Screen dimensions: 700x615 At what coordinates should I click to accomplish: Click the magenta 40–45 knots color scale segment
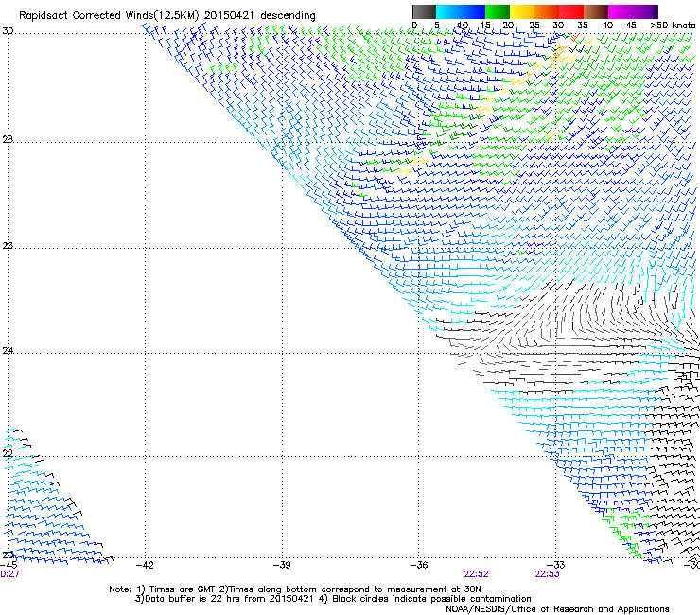[x=621, y=11]
